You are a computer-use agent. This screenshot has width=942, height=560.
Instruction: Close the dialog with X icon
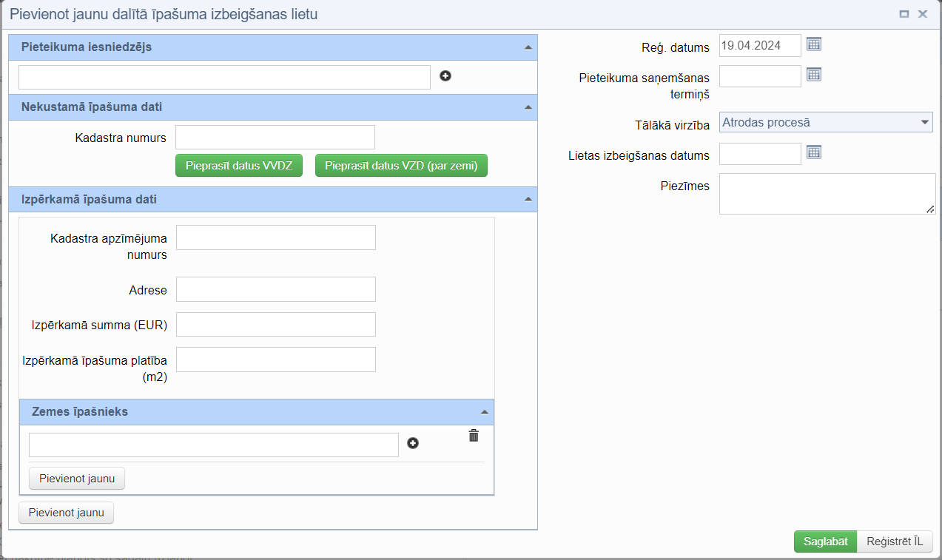pos(923,14)
